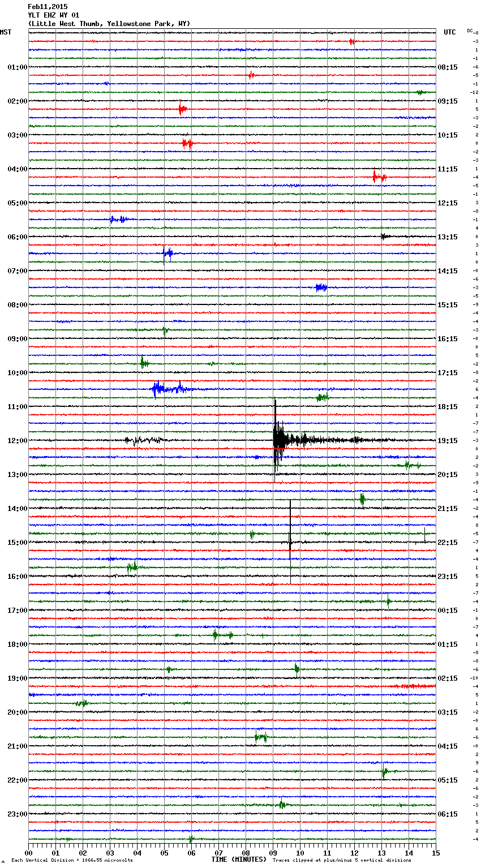Click the DC offset column header
This screenshot has height=868, width=481.
470,31
